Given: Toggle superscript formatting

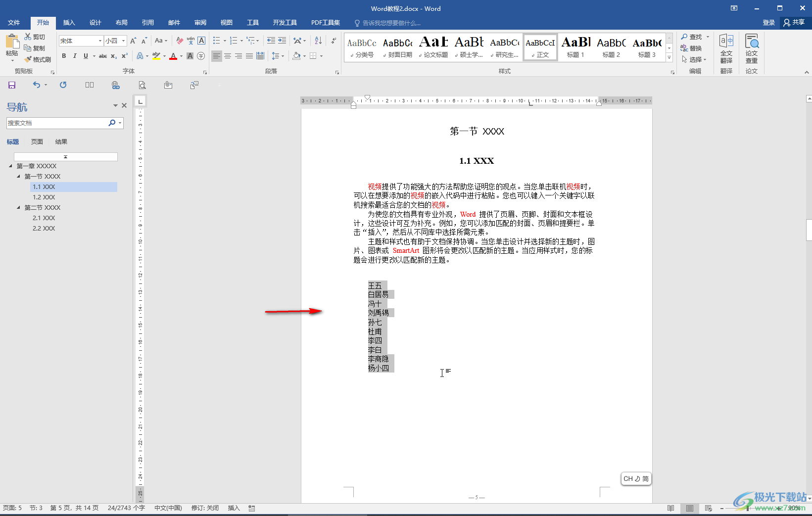Looking at the screenshot, I should pyautogui.click(x=125, y=56).
